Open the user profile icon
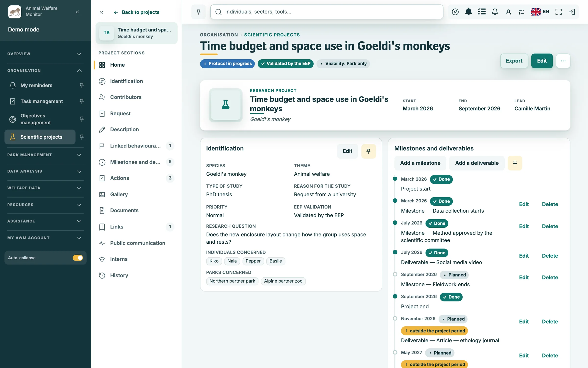 508,12
